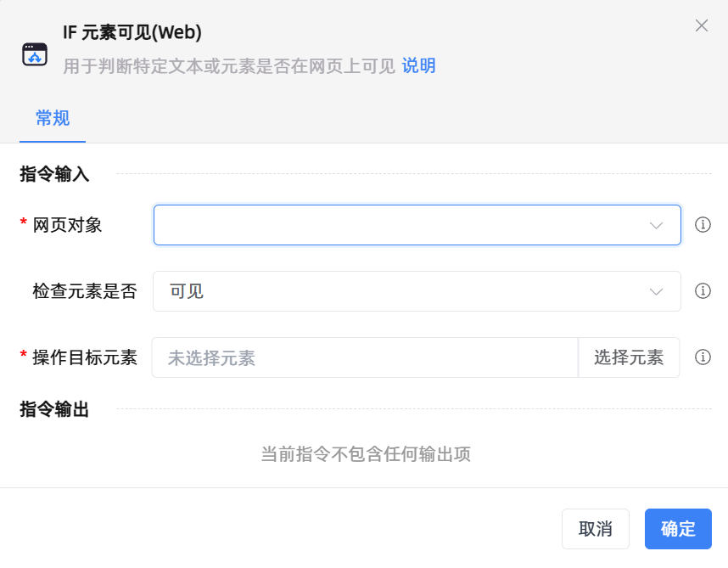Click the chevron arrow in 网页对象 box
The width and height of the screenshot is (728, 568).
(656, 225)
